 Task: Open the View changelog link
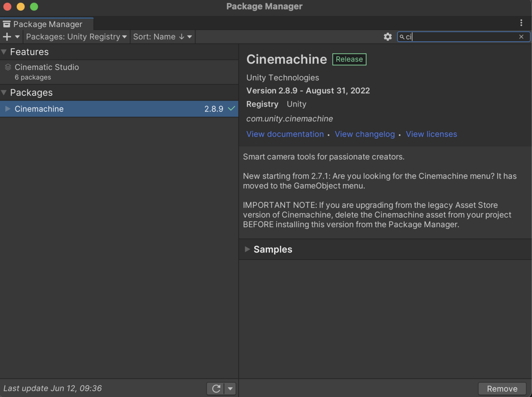coord(364,134)
